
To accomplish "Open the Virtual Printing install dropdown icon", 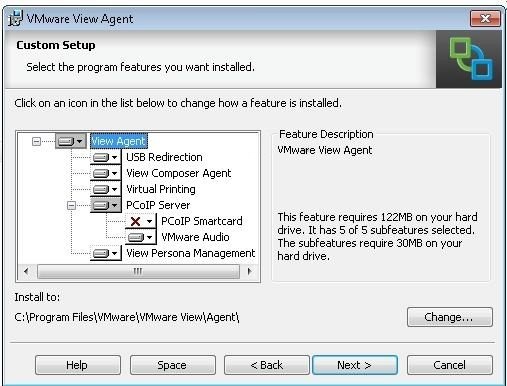I will pyautogui.click(x=105, y=189).
